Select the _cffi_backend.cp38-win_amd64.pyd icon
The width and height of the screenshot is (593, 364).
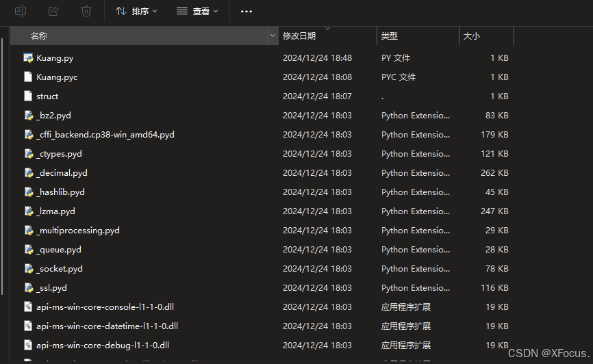pos(29,135)
